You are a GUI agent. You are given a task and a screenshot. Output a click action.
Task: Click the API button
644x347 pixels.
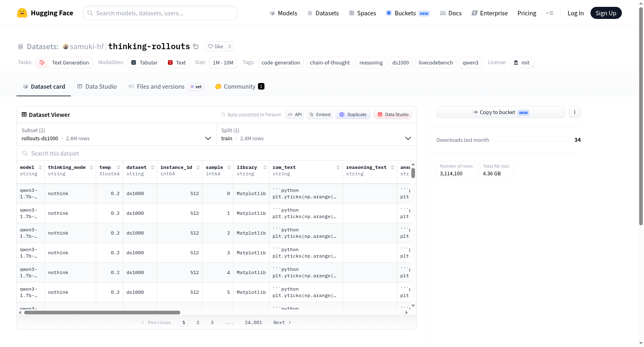tap(295, 114)
